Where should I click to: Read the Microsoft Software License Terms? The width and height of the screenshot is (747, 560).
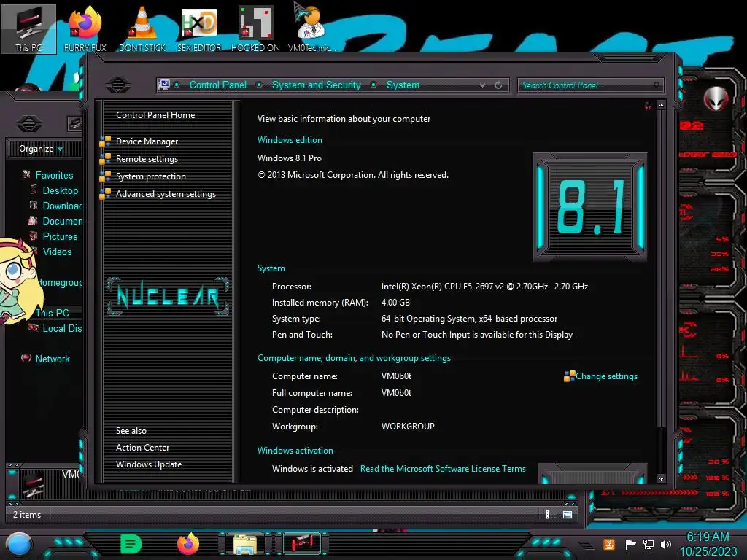[x=443, y=469]
